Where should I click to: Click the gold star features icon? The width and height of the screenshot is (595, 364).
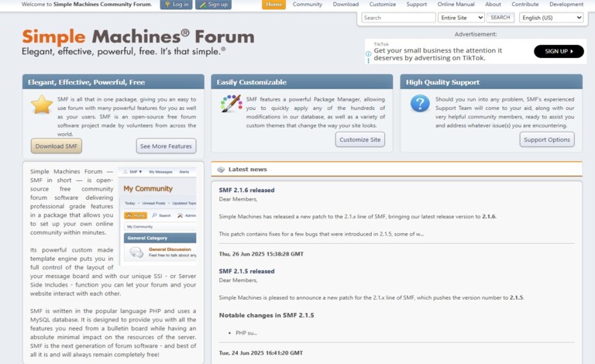42,105
